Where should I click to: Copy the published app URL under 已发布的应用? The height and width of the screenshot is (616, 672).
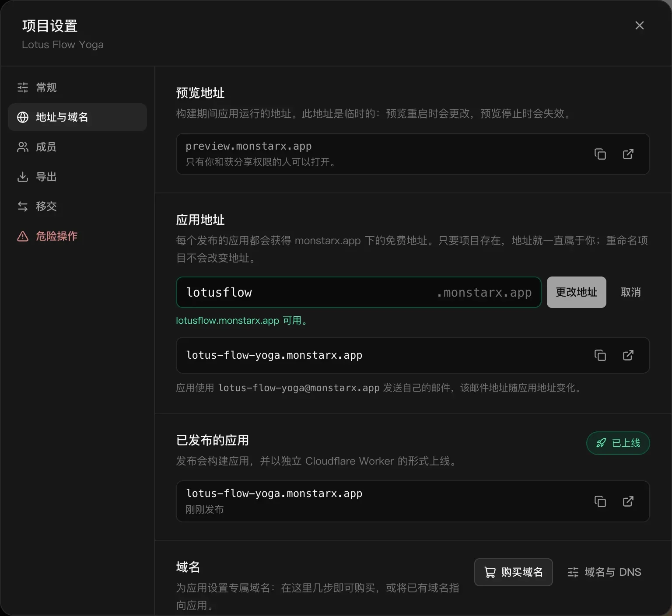tap(600, 501)
